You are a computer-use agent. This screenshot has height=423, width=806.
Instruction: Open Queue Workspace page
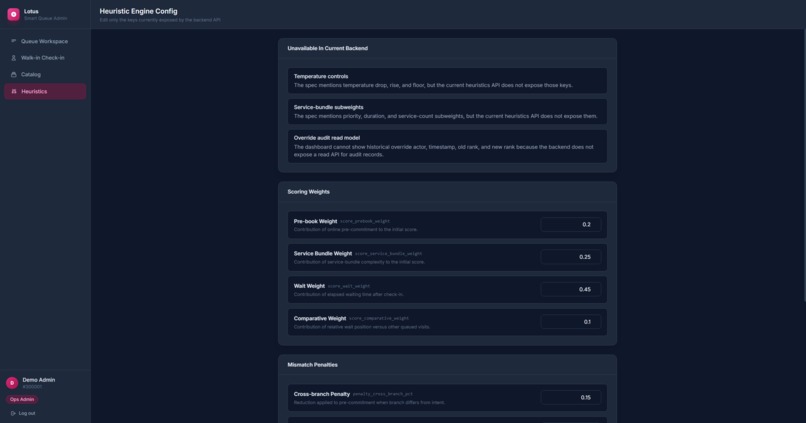coord(45,41)
